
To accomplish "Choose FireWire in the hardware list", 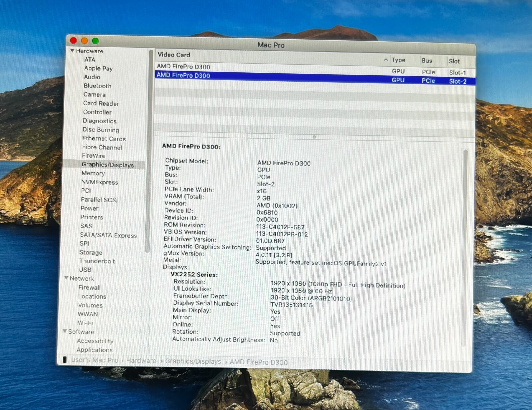I will pyautogui.click(x=94, y=155).
